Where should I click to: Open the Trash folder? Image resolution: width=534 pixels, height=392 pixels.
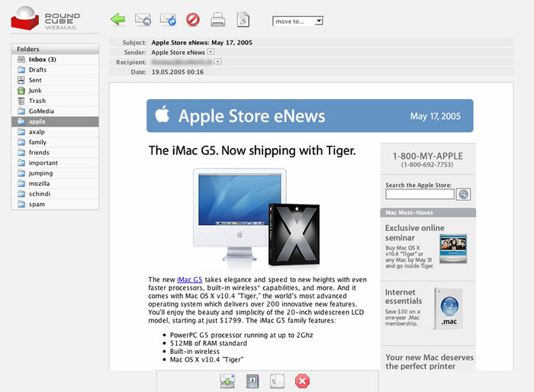55,101
